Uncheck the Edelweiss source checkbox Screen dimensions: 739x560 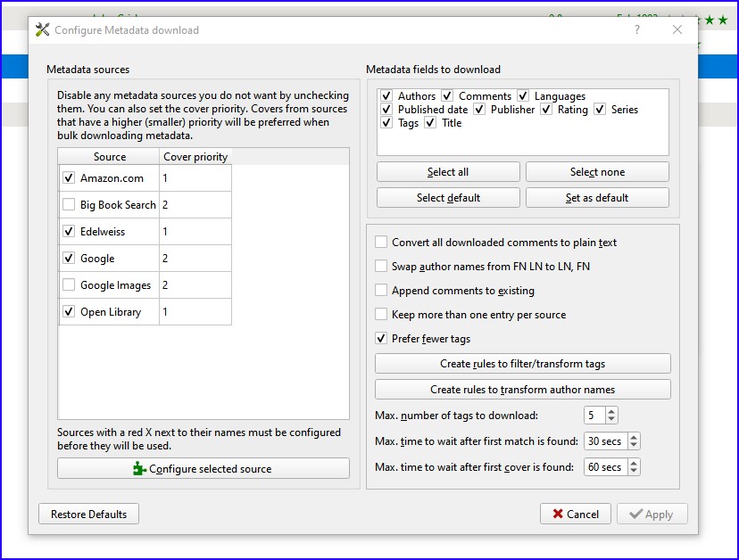tap(69, 231)
